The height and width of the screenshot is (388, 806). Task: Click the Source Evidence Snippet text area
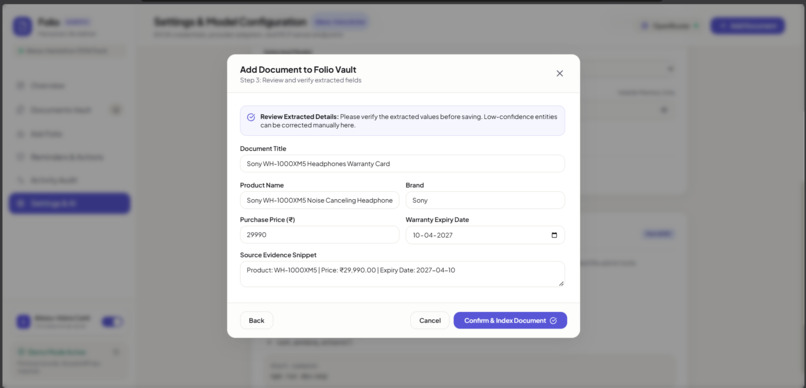(402, 274)
